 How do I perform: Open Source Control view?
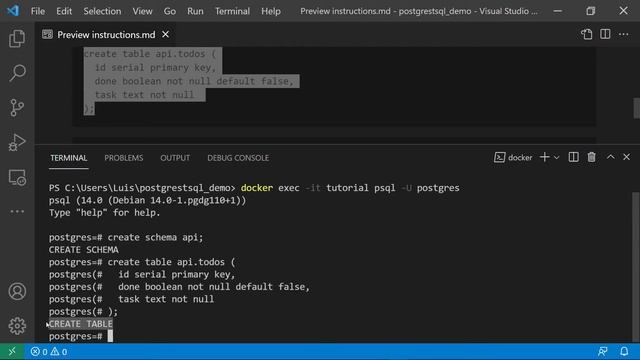17,108
